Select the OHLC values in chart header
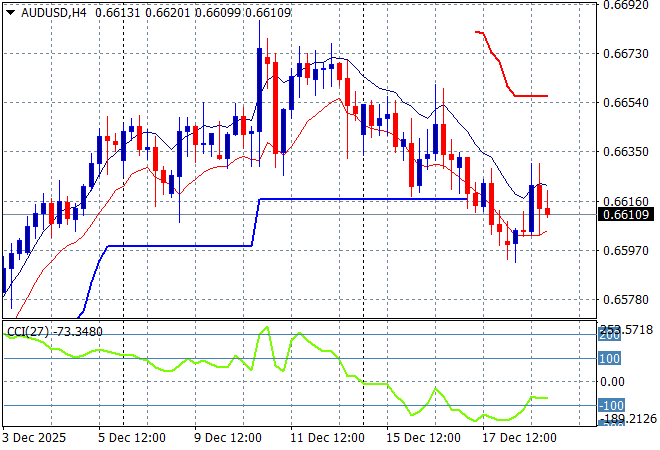 [193, 13]
